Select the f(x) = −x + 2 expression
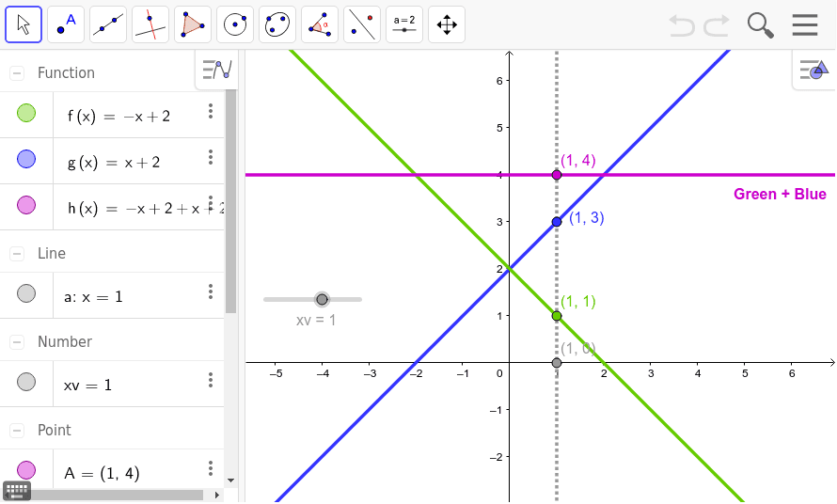The height and width of the screenshot is (504, 837). (x=118, y=116)
